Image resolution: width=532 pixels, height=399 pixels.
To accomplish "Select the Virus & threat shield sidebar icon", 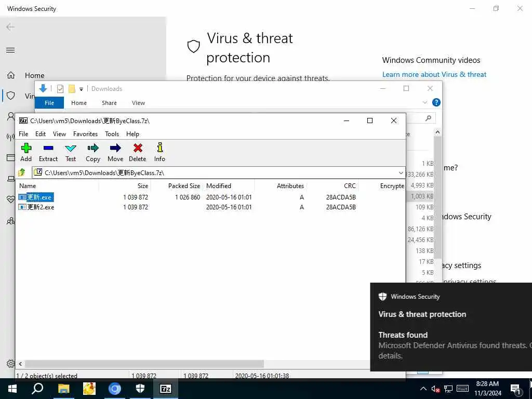I will [11, 96].
